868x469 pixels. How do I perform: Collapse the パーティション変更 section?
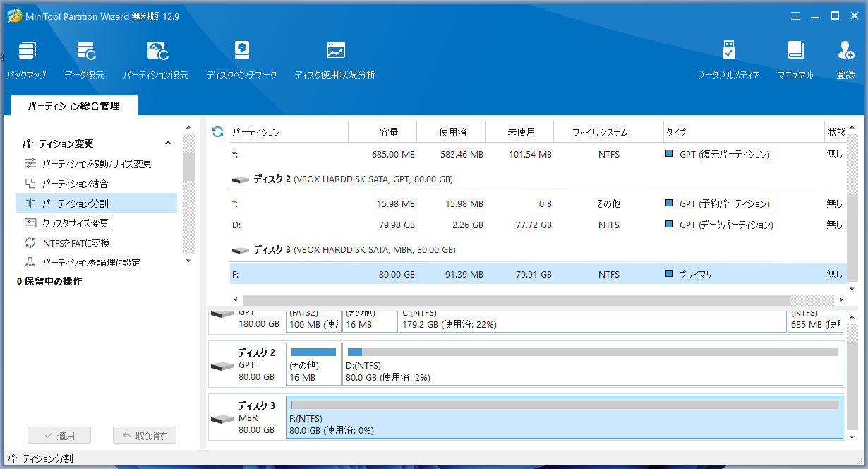coord(168,143)
